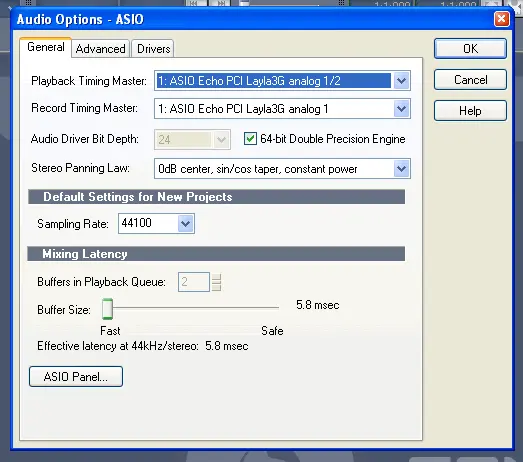This screenshot has width=523, height=462.
Task: Click the Mixing Latency section header
Action: click(x=216, y=254)
